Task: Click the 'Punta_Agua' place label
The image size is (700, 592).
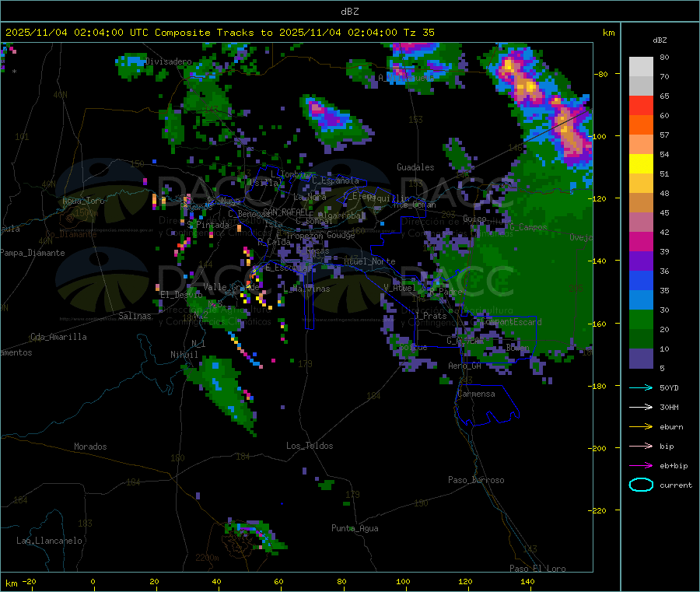Action: click(355, 528)
